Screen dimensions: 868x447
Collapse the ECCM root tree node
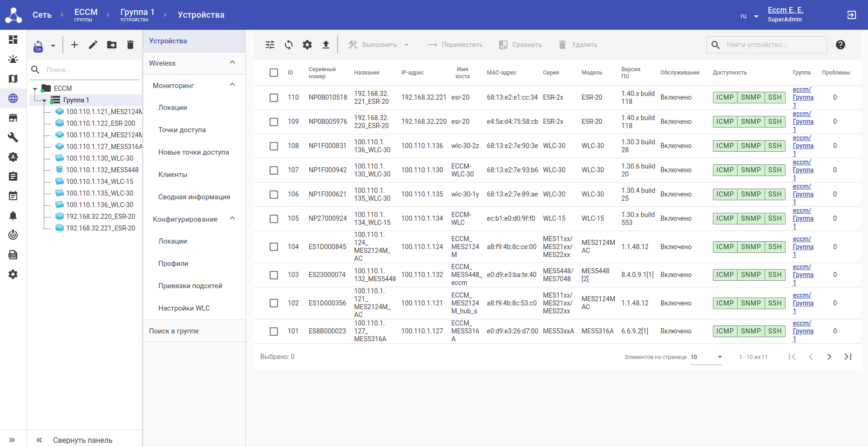[x=35, y=88]
